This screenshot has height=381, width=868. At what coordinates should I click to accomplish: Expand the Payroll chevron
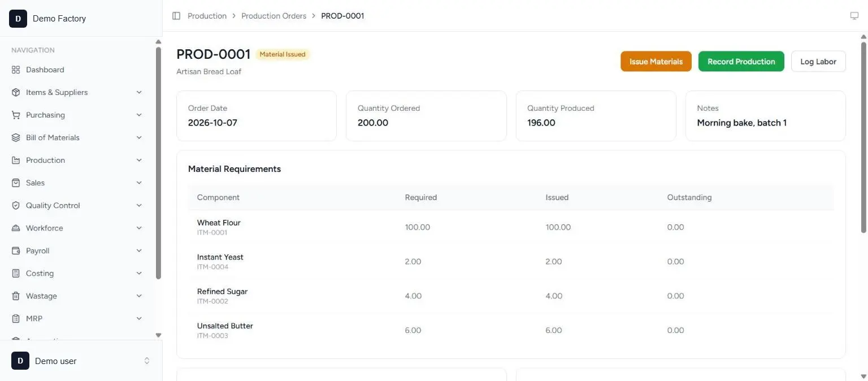point(139,250)
